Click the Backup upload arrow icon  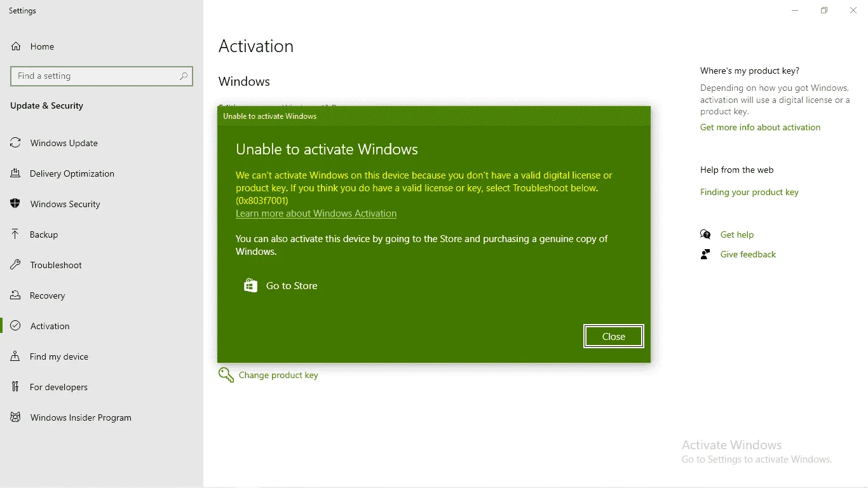(x=15, y=234)
